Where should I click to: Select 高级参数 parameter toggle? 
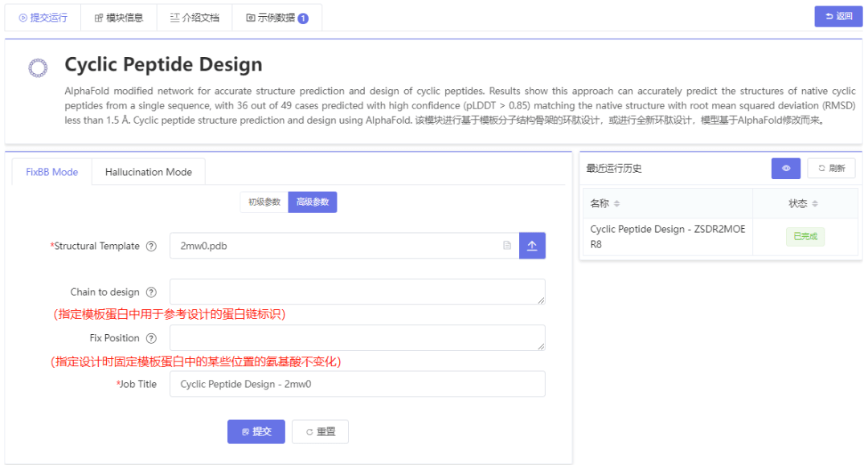coord(313,202)
